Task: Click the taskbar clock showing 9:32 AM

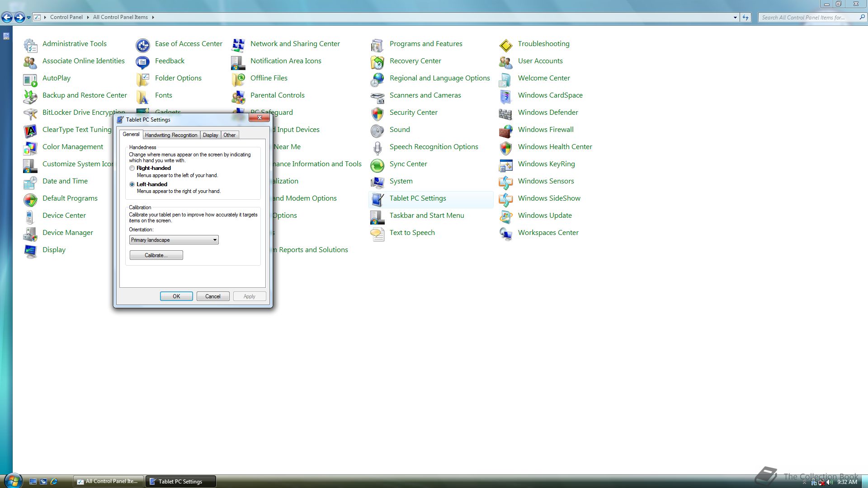Action: click(847, 482)
